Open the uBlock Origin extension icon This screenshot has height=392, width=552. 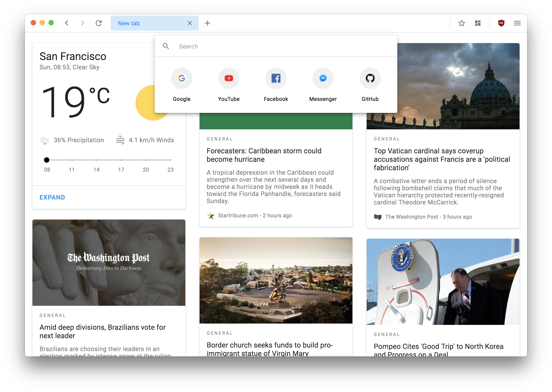pos(501,23)
